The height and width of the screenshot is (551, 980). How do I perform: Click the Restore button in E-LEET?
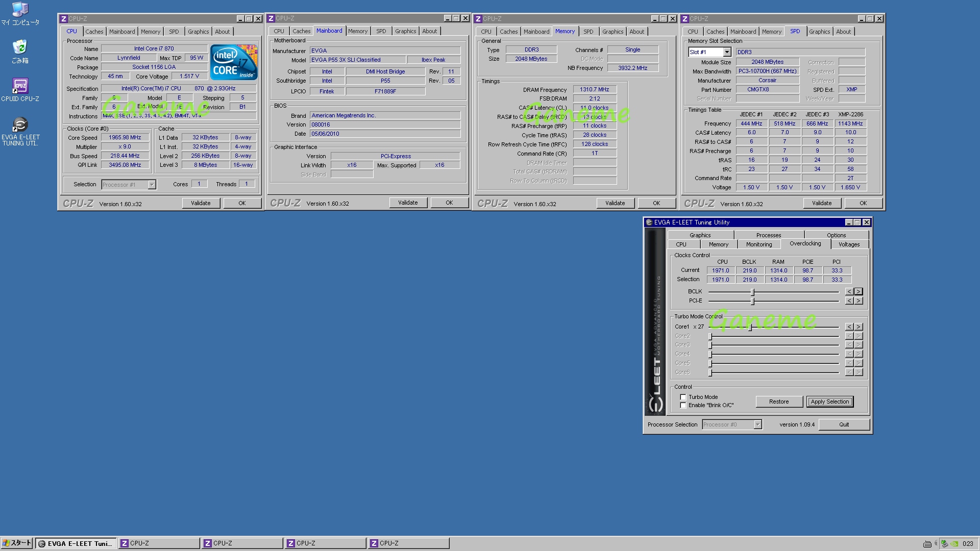(x=778, y=402)
